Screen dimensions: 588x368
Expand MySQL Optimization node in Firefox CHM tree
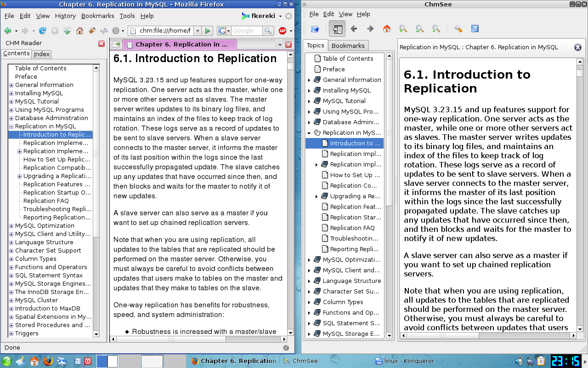point(11,226)
